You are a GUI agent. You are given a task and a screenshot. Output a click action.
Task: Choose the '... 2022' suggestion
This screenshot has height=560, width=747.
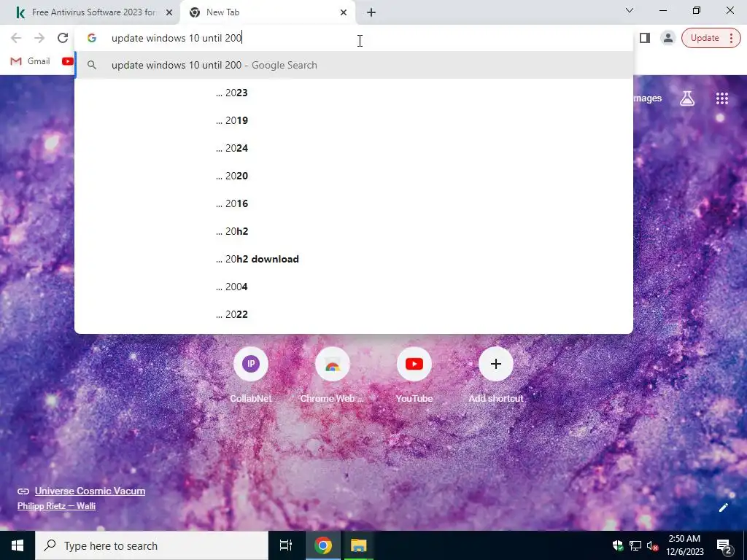pyautogui.click(x=354, y=314)
